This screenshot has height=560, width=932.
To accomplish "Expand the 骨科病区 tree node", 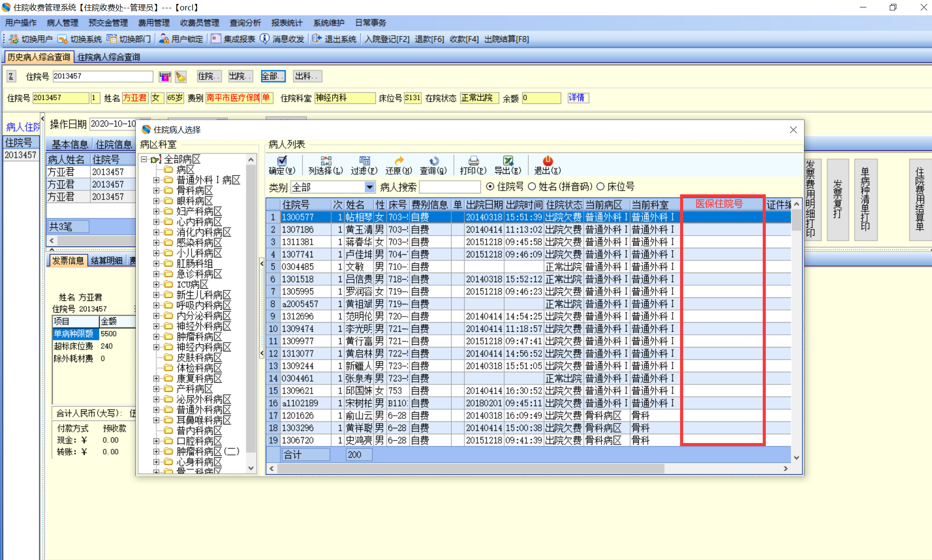I will (156, 190).
